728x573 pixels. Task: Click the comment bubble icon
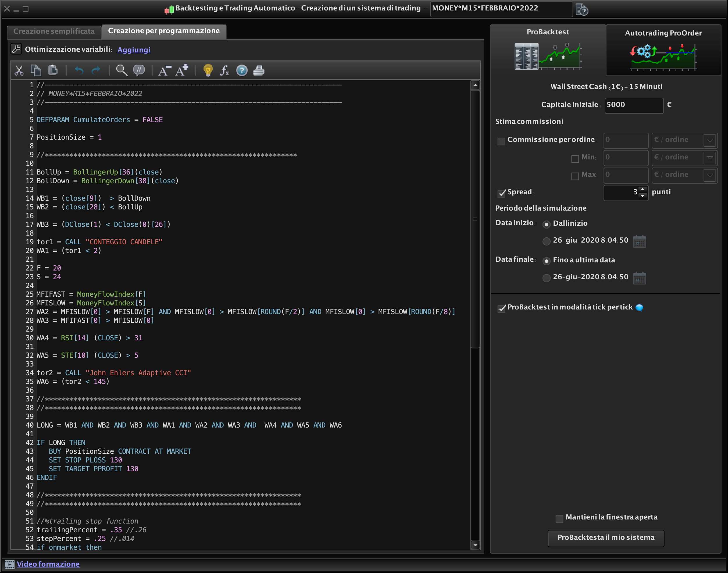coord(139,70)
